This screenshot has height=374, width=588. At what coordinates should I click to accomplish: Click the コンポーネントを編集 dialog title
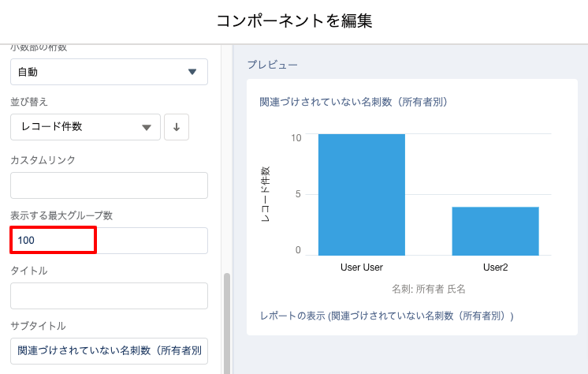294,21
